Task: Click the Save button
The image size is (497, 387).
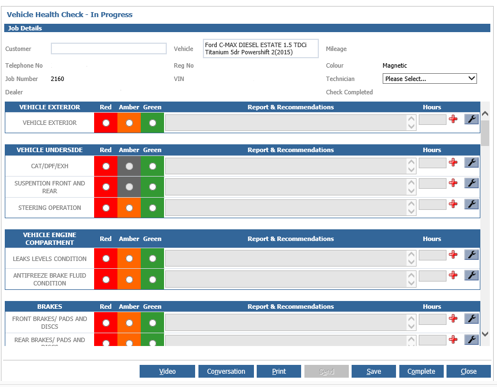Action: 374,371
